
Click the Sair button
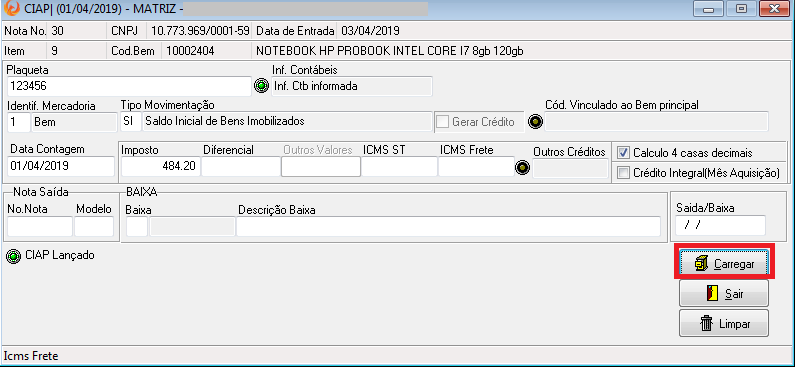pos(724,293)
